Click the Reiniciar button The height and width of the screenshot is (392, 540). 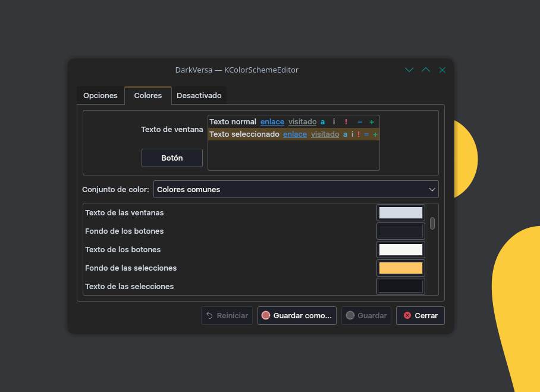227,315
